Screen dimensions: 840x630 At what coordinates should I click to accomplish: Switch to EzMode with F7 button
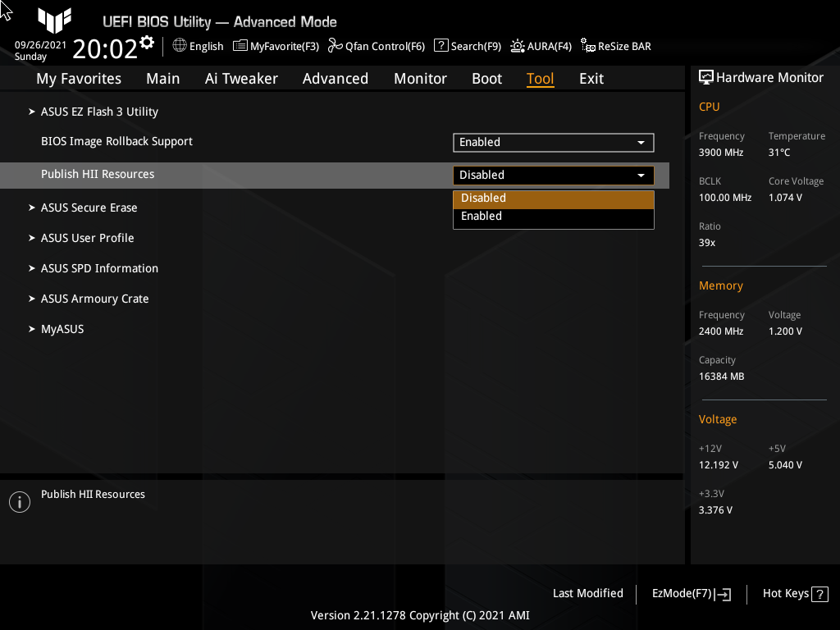690,593
